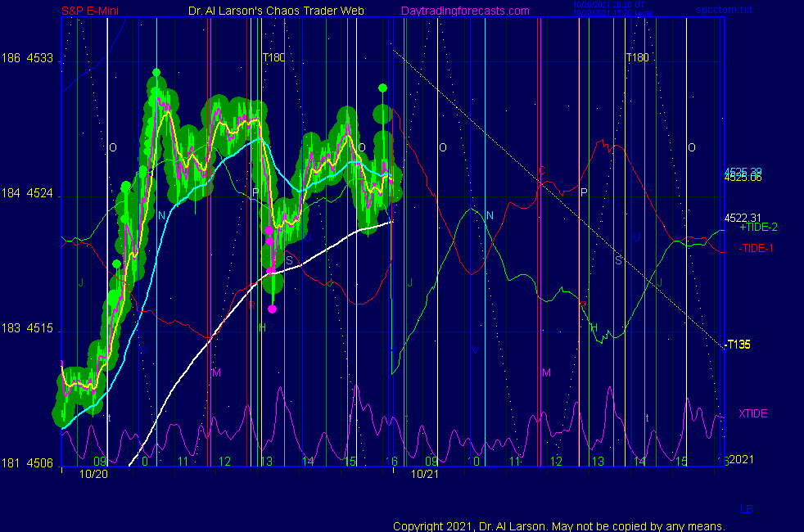This screenshot has width=804, height=532.
Task: Click the Daytradingforecasts.com link in the header
Action: 465,11
